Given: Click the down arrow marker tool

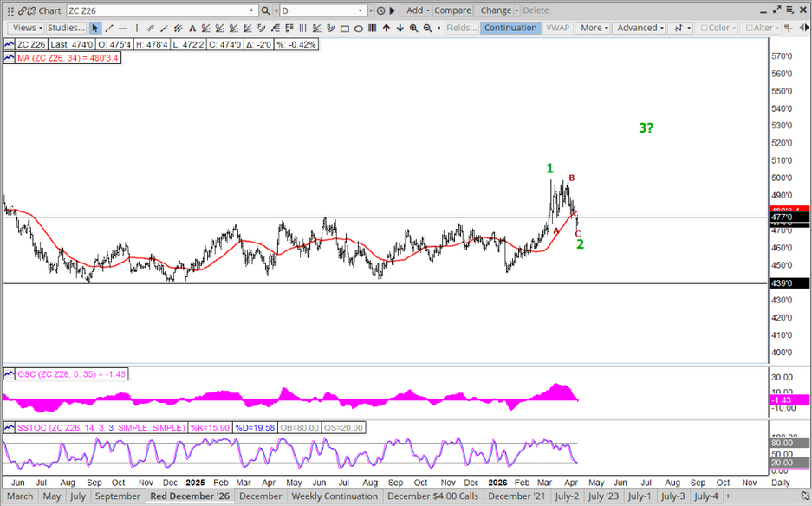Looking at the screenshot, I should tap(400, 28).
